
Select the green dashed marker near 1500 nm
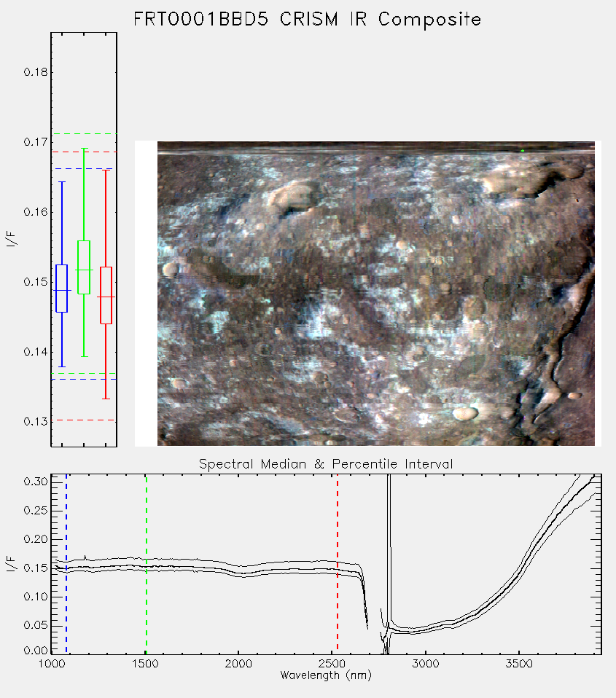[x=147, y=564]
